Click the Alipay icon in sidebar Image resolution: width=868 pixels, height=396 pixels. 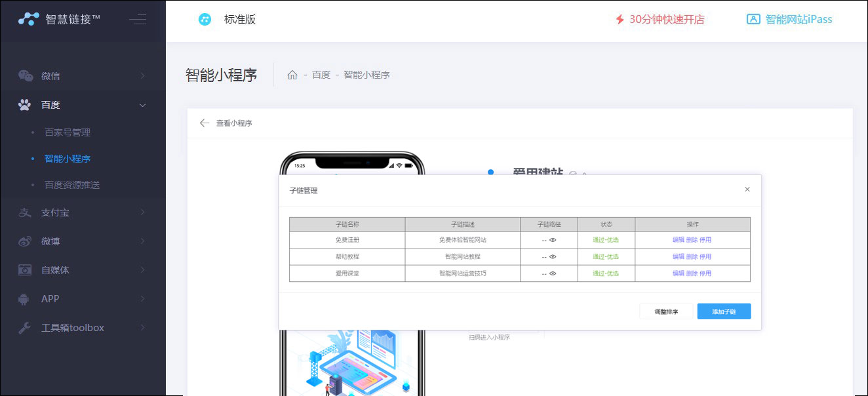pos(25,212)
